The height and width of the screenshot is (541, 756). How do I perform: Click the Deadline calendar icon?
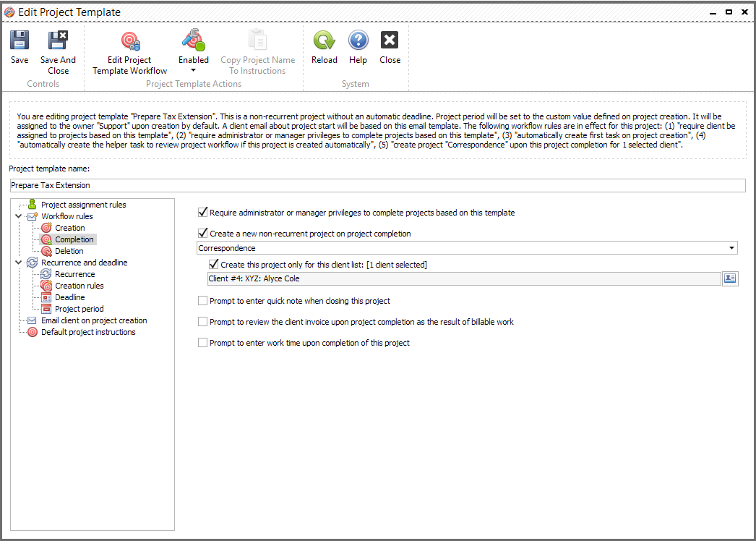tap(46, 297)
